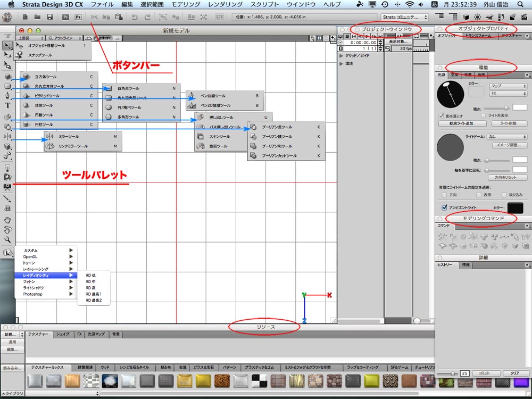The height and width of the screenshot is (399, 532).
Task: Open Time Machine from the menu bar
Action: pyautogui.click(x=385, y=4)
